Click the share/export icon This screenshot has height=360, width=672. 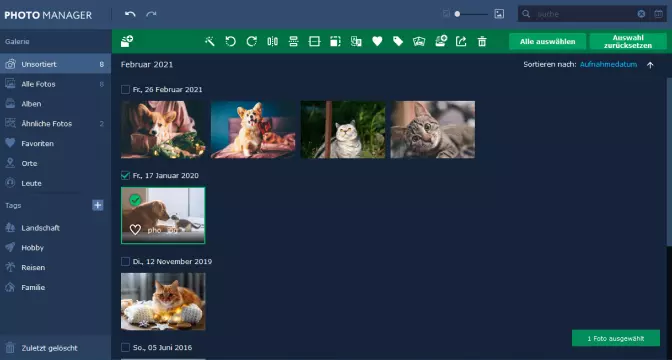pyautogui.click(x=461, y=41)
